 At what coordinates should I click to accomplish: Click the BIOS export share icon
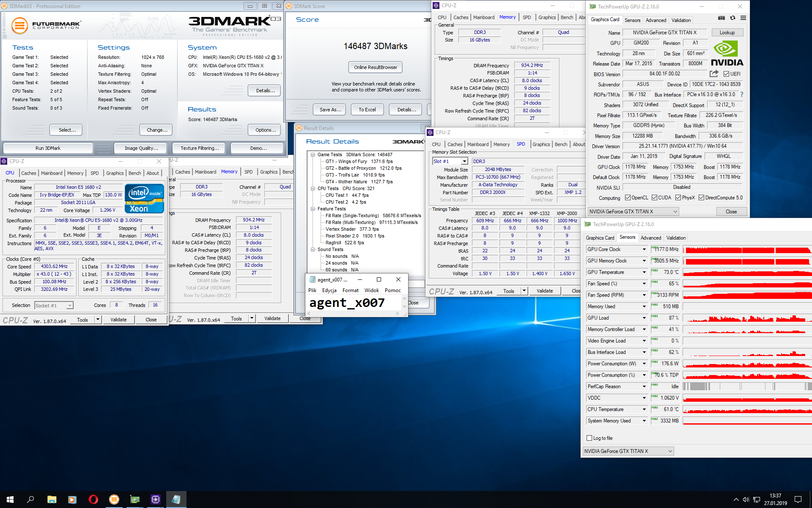click(x=714, y=74)
